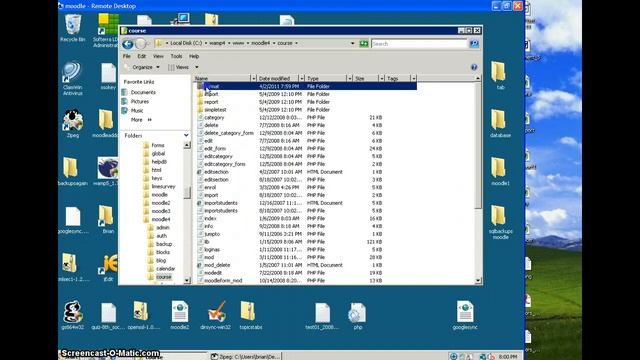
Task: Open the moodle1 folder on desktop
Action: coord(500,171)
